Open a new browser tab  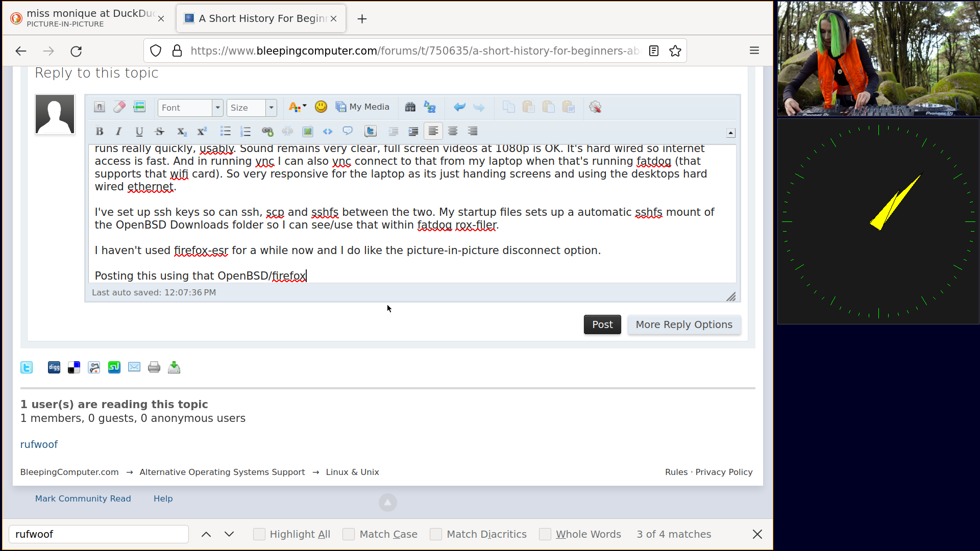point(362,19)
